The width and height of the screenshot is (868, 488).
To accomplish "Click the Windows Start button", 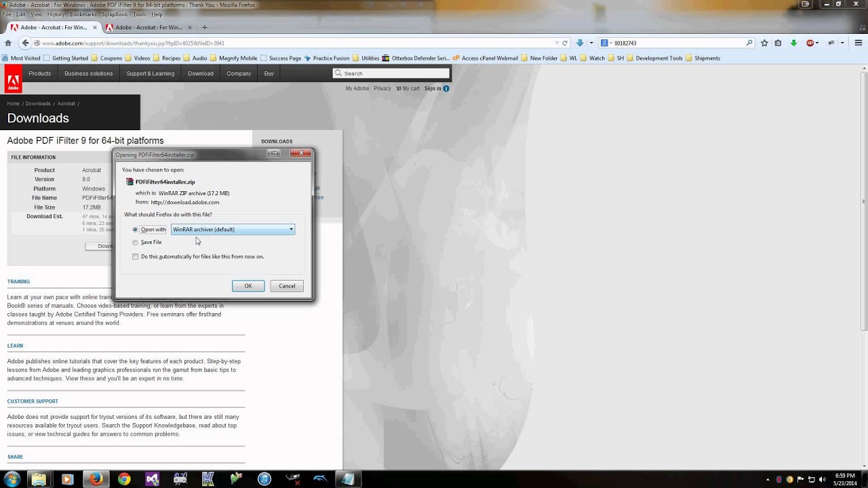I will click(12, 479).
